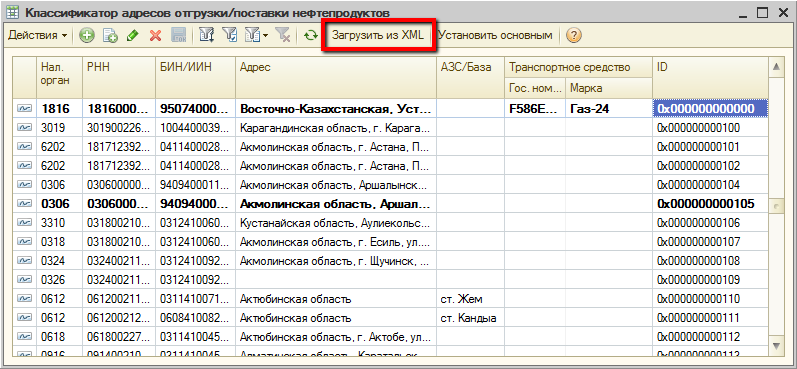797x369 pixels.
Task: Click the red X delete mark icon
Action: point(155,36)
